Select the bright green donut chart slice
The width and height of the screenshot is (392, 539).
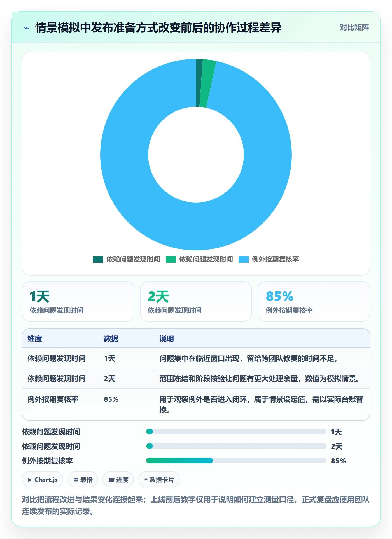[x=207, y=83]
